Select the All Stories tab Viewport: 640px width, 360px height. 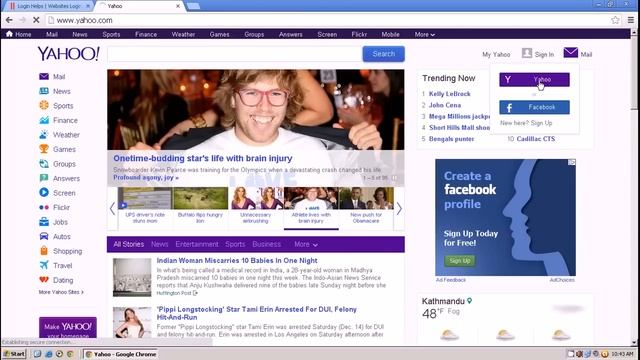[x=129, y=244]
